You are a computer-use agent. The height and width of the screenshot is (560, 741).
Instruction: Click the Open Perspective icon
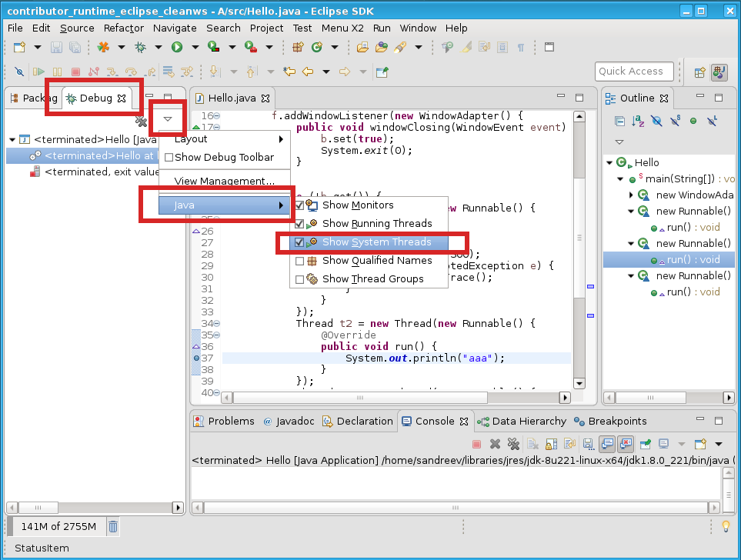[x=700, y=72]
